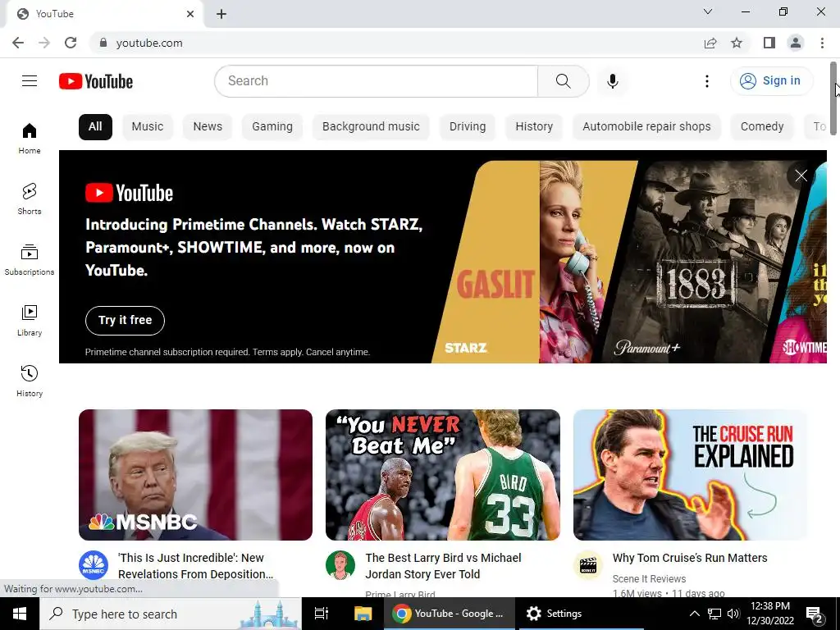Click the browser forward arrow
The image size is (840, 630).
tap(44, 43)
